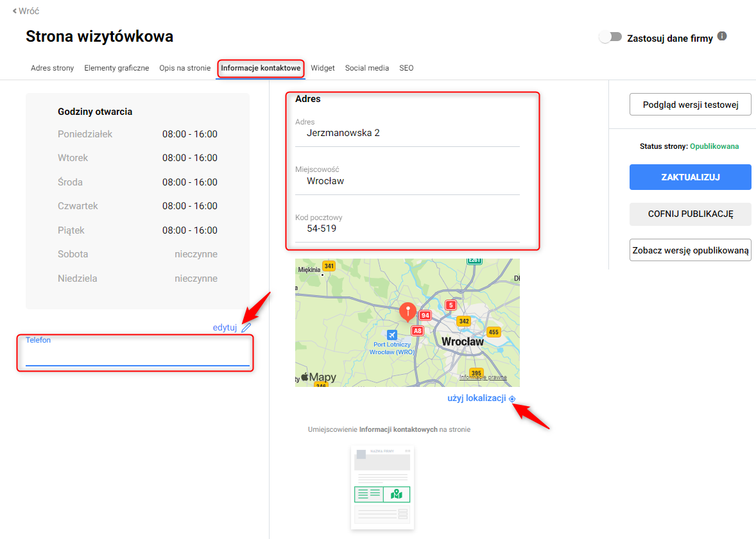This screenshot has height=539, width=756.
Task: Open the Elementy graficzne tab
Action: (116, 68)
